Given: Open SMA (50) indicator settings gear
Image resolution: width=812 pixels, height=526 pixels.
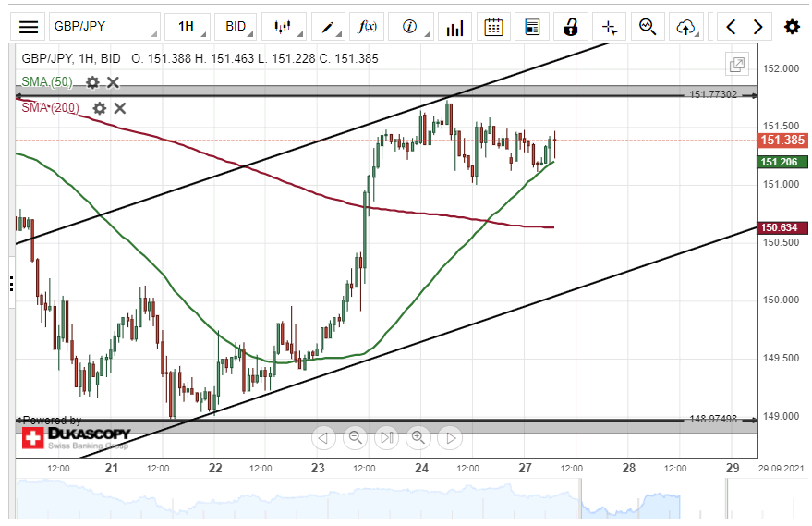Looking at the screenshot, I should (x=92, y=82).
